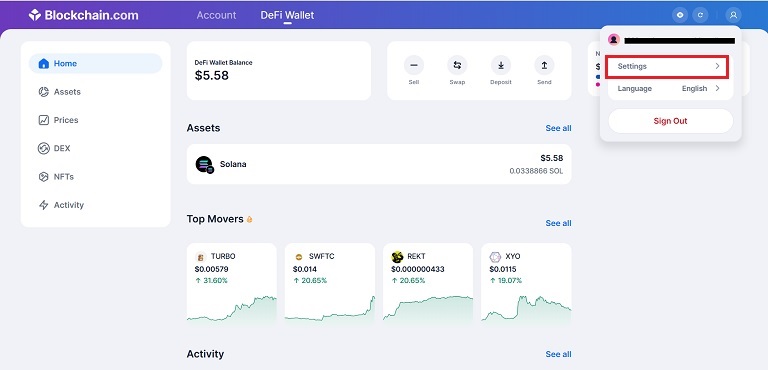Click the fire icon beside Top Movers

249,220
